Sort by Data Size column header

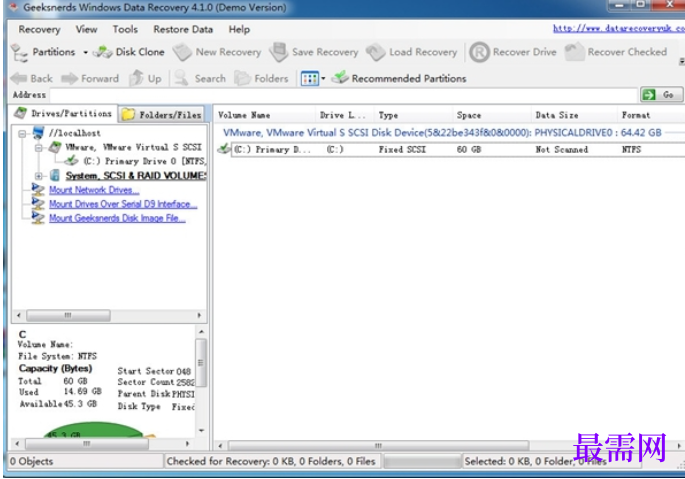pyautogui.click(x=574, y=115)
